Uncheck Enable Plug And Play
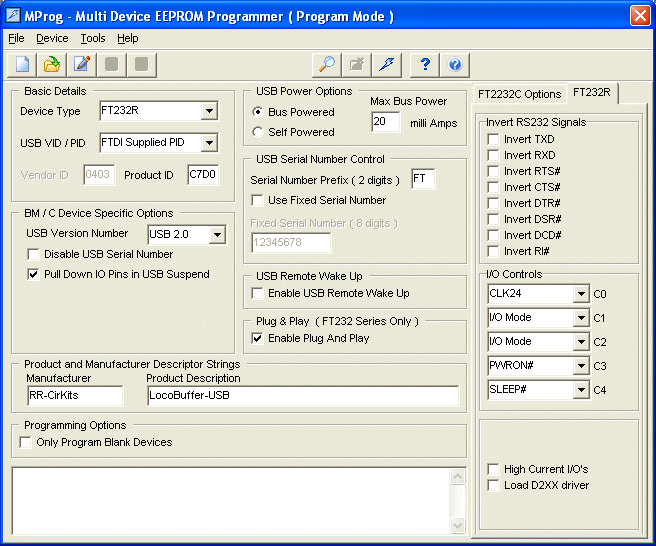 coord(257,338)
